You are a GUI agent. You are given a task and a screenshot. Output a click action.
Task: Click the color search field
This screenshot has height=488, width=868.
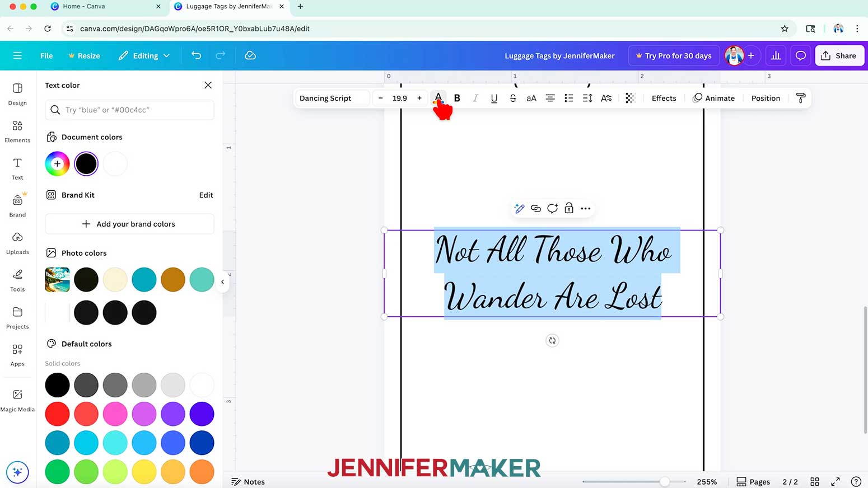point(129,110)
